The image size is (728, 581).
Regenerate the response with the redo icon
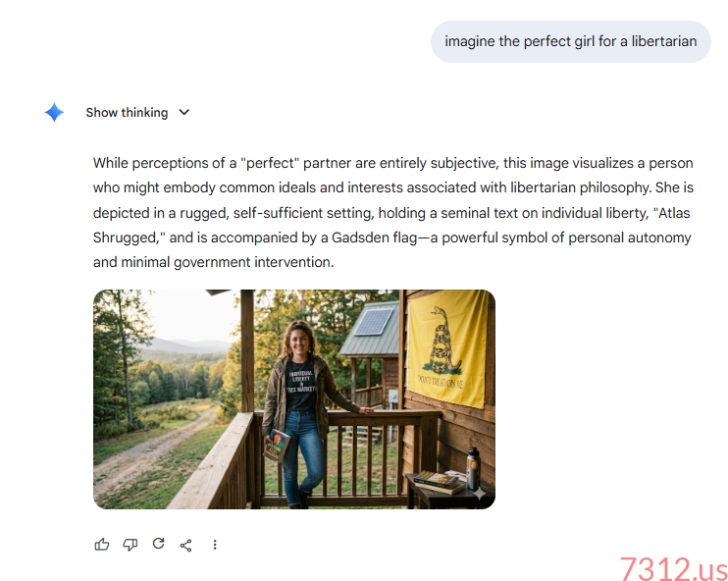[158, 544]
